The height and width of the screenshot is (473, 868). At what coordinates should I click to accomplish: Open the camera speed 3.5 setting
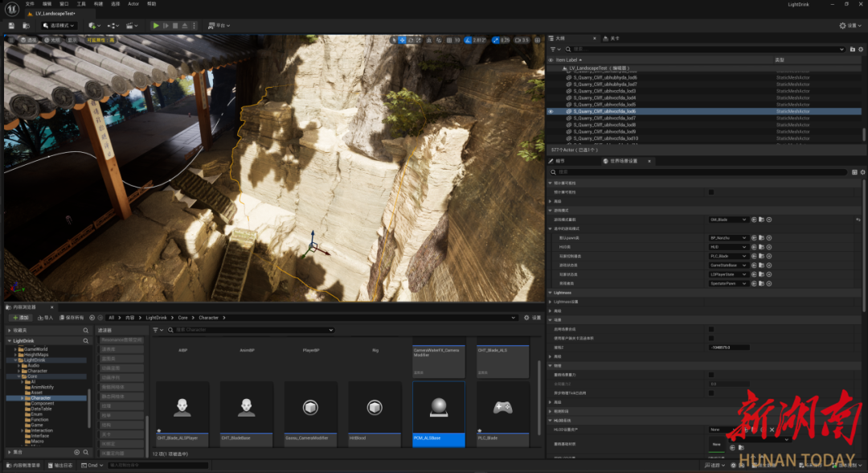tap(522, 40)
